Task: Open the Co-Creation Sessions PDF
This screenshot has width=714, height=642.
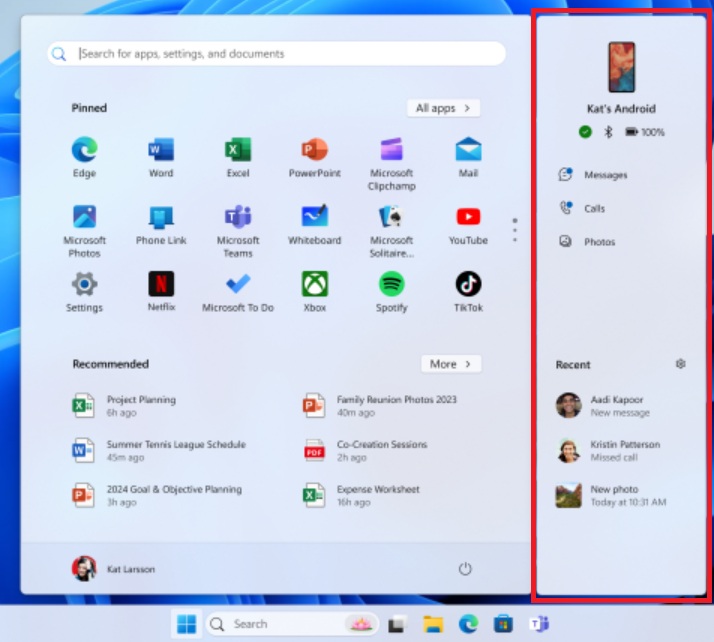Action: [x=365, y=450]
